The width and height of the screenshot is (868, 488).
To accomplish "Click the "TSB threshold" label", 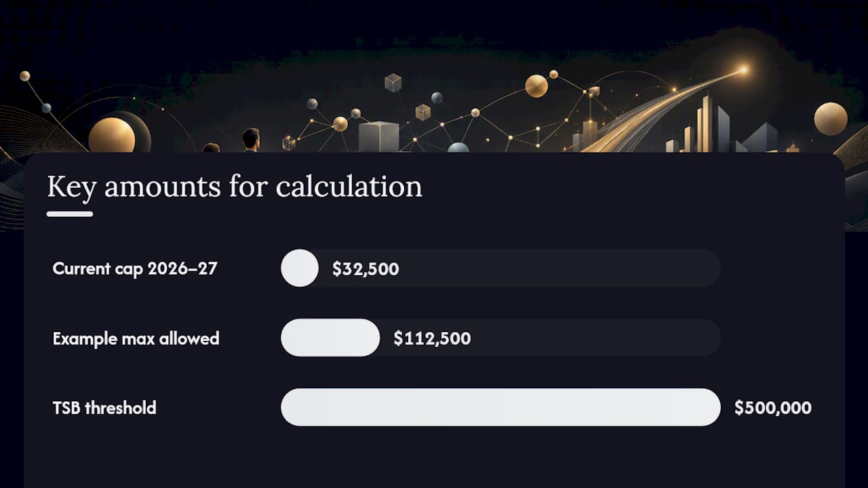I will pos(104,408).
